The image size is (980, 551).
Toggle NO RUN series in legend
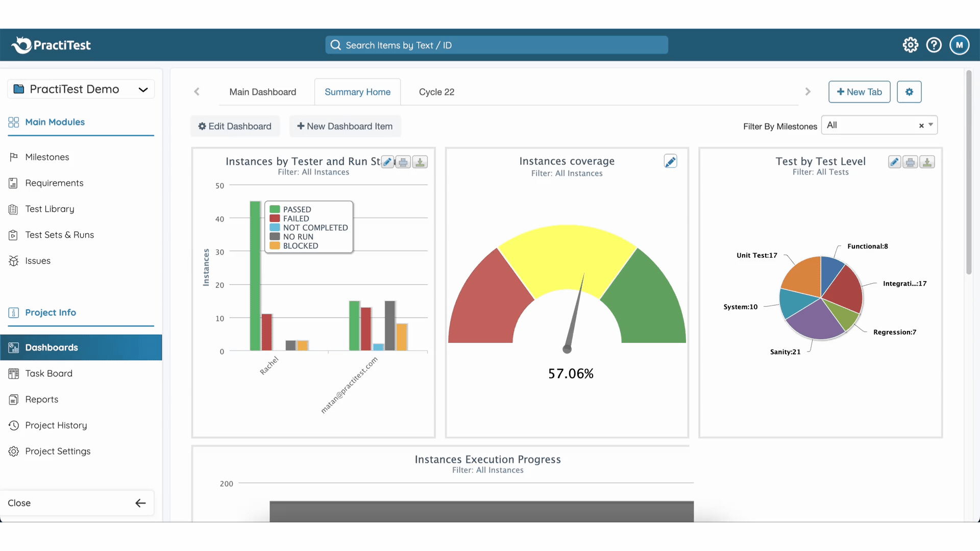(x=298, y=237)
